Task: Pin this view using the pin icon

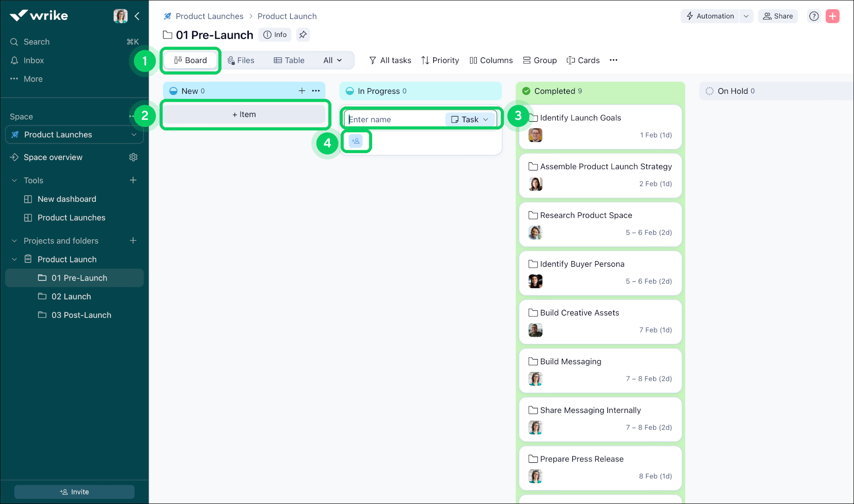Action: pos(303,34)
